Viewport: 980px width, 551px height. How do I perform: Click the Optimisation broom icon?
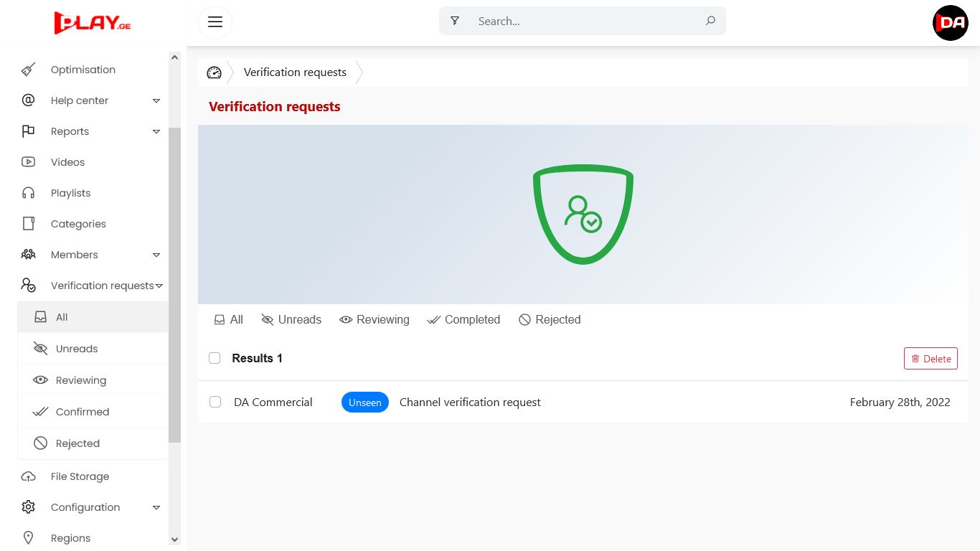click(28, 70)
